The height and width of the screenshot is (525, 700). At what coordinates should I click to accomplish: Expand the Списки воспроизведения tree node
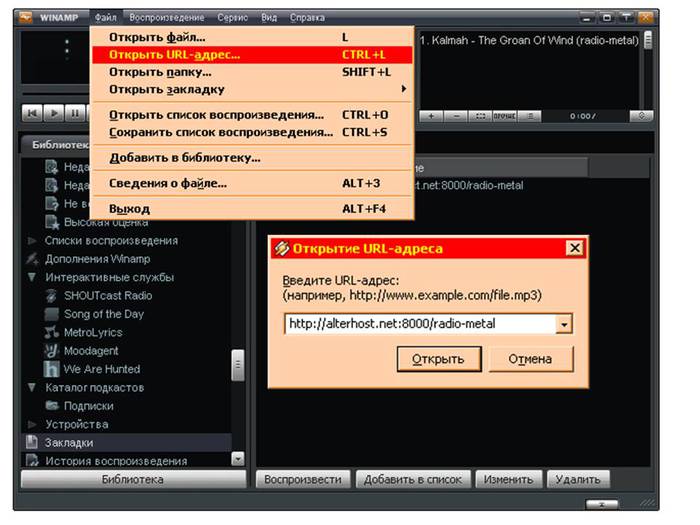tap(32, 241)
